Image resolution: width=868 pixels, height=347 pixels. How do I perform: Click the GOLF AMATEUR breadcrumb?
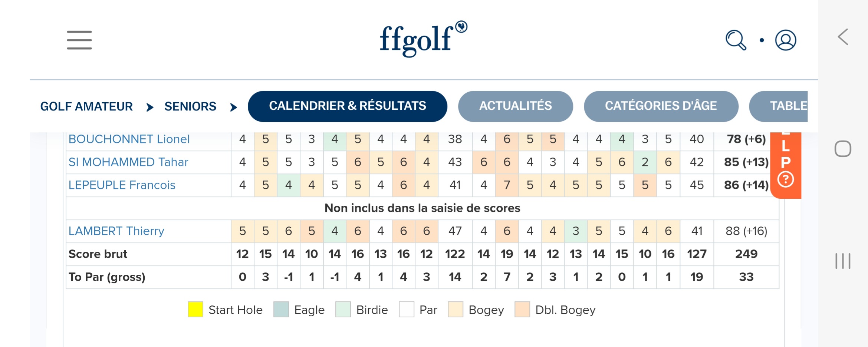86,106
